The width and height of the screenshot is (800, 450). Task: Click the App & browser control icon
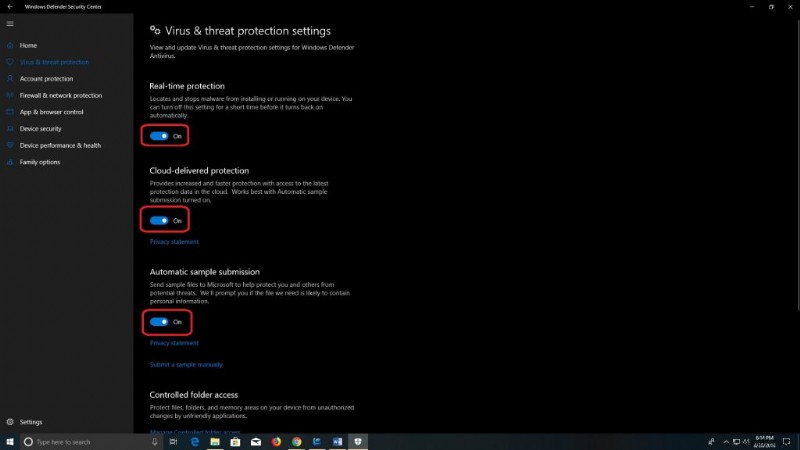[x=10, y=112]
